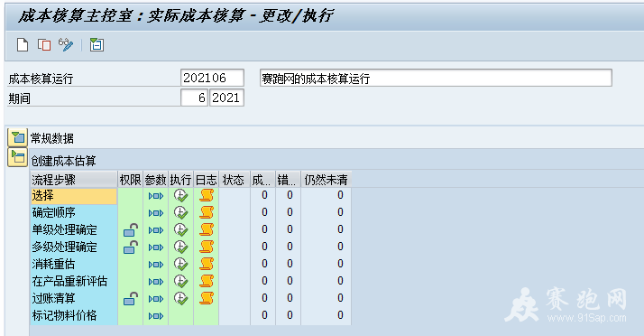Viewport: 644px width, 336px height.
Task: Execute the 多级处理确定 step
Action: point(180,247)
